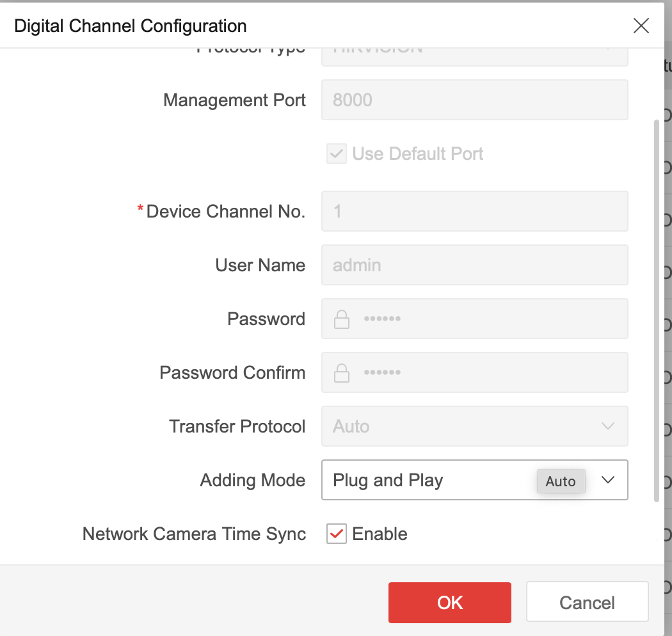Click the Enable label for time sync
Viewport: 672px width, 636px height.
click(x=380, y=534)
